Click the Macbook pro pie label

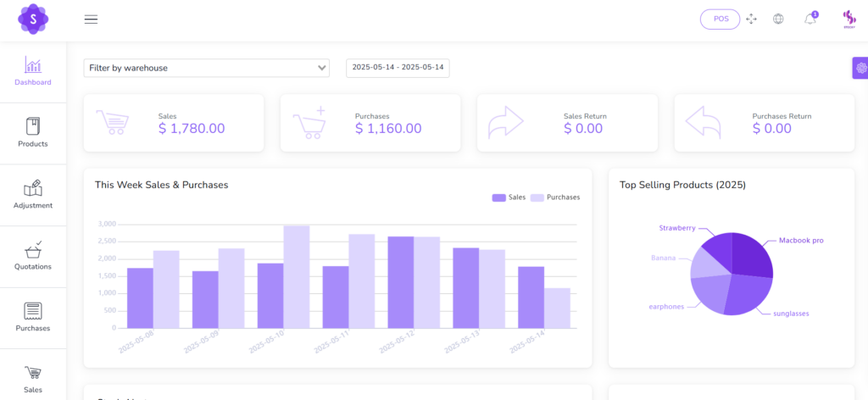(801, 240)
